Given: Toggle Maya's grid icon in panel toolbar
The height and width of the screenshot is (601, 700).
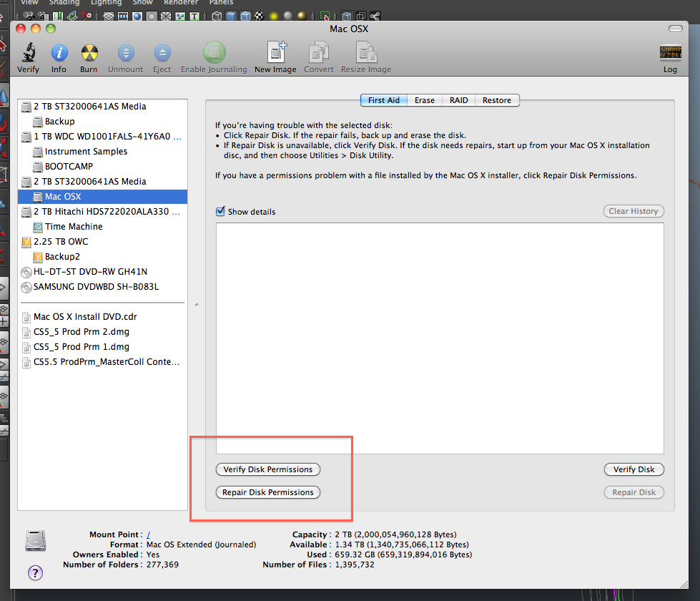Looking at the screenshot, I should tap(109, 16).
